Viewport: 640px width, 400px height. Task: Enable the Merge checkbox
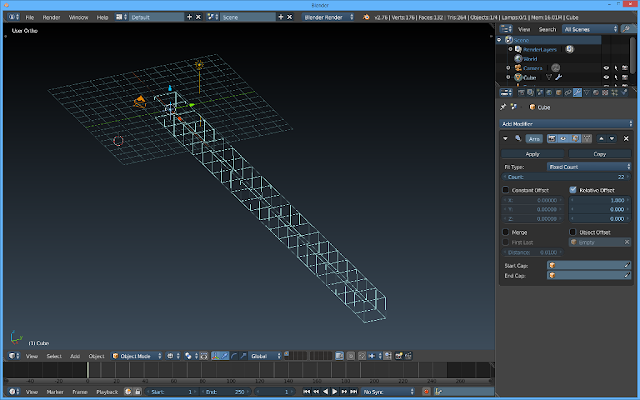tap(506, 231)
